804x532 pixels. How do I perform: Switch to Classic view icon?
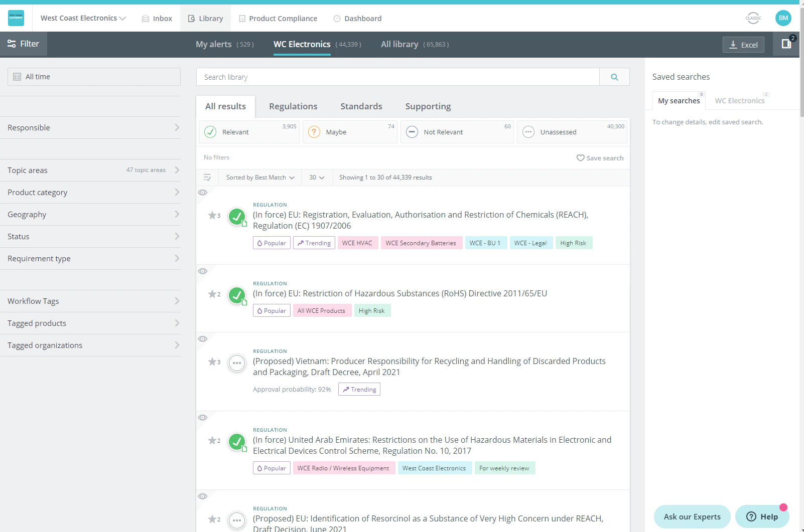click(753, 18)
